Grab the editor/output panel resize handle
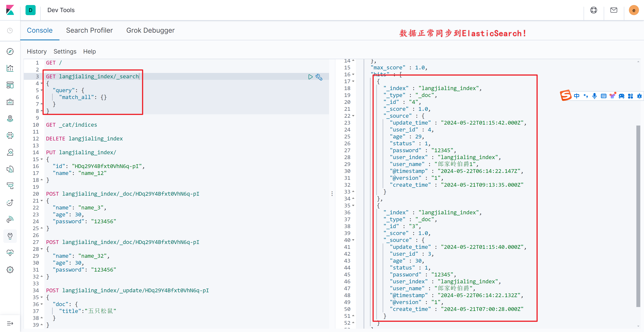644x332 pixels. point(332,194)
